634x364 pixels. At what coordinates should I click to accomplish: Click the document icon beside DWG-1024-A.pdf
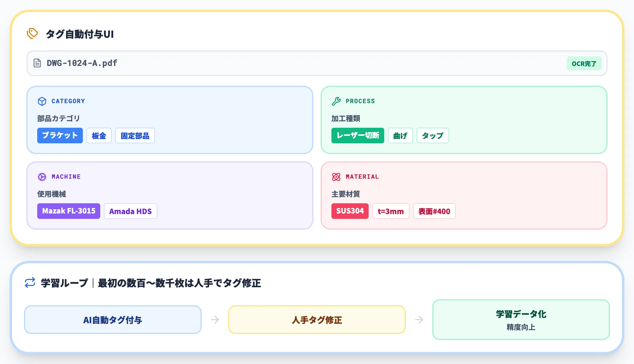click(x=38, y=63)
